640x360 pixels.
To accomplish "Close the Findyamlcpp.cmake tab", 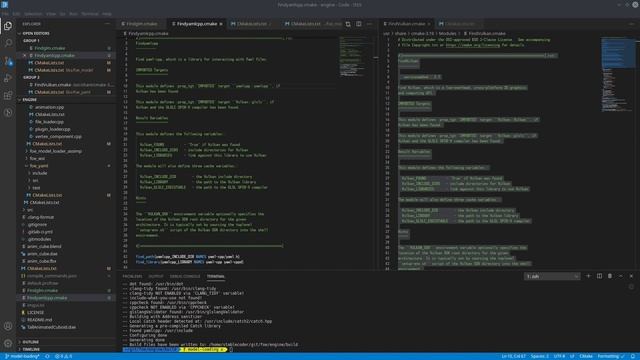I will (x=221, y=24).
